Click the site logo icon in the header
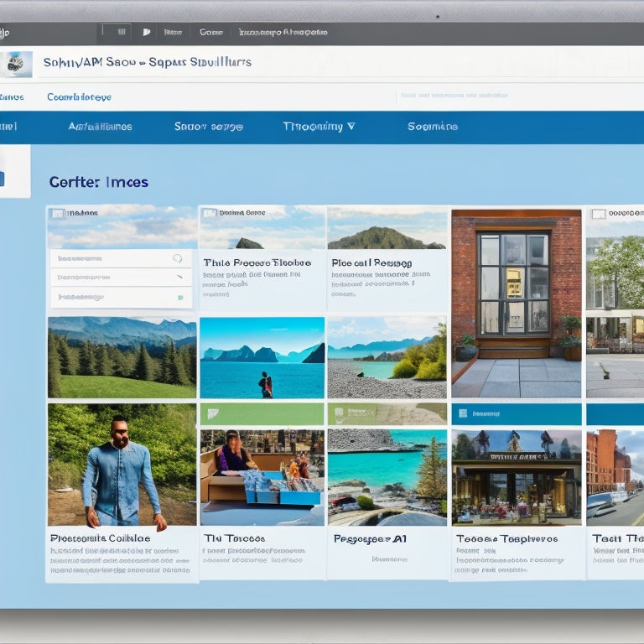Image resolution: width=644 pixels, height=644 pixels. point(16,64)
